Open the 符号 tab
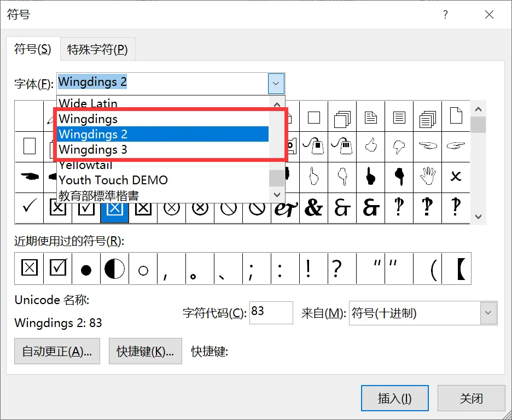 click(x=33, y=50)
